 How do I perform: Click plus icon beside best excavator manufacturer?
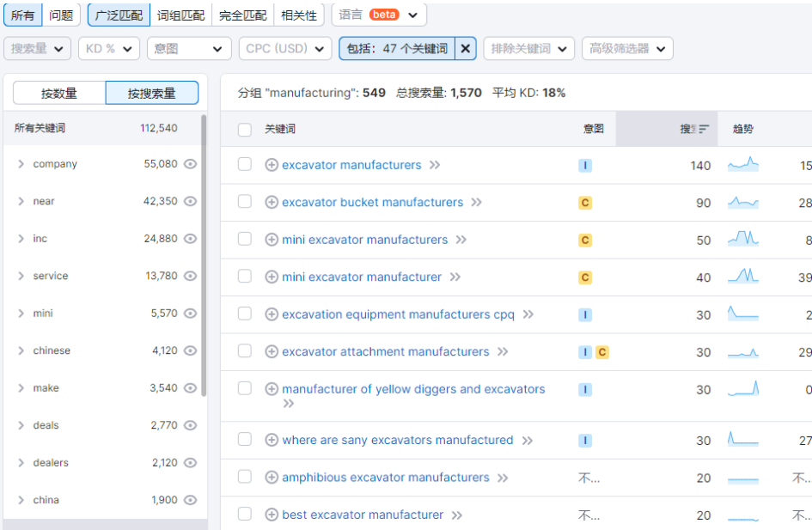(x=272, y=515)
